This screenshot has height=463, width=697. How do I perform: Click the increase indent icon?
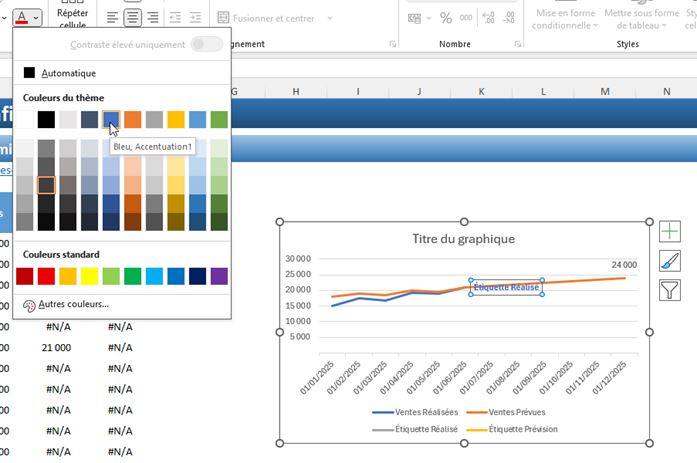[195, 18]
